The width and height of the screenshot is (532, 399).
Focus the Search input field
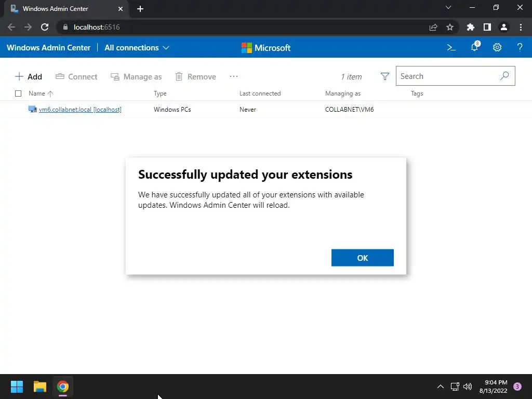click(455, 76)
